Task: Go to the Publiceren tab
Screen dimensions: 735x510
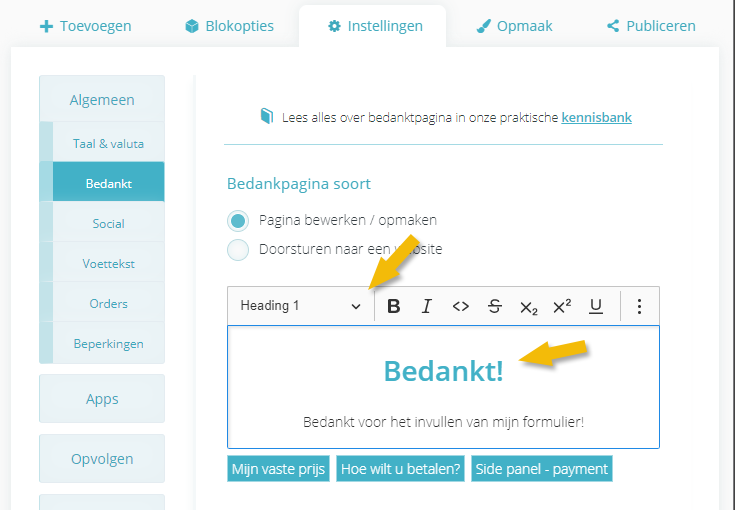Action: [x=651, y=26]
